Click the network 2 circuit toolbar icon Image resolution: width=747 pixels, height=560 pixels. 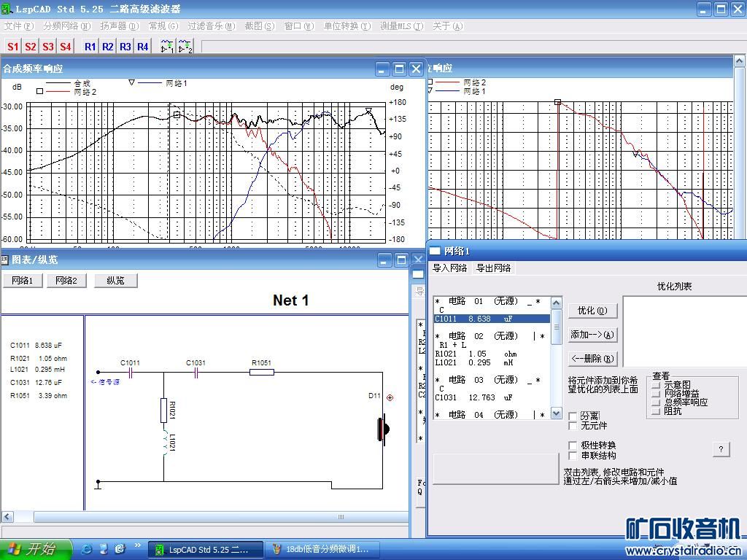(186, 47)
